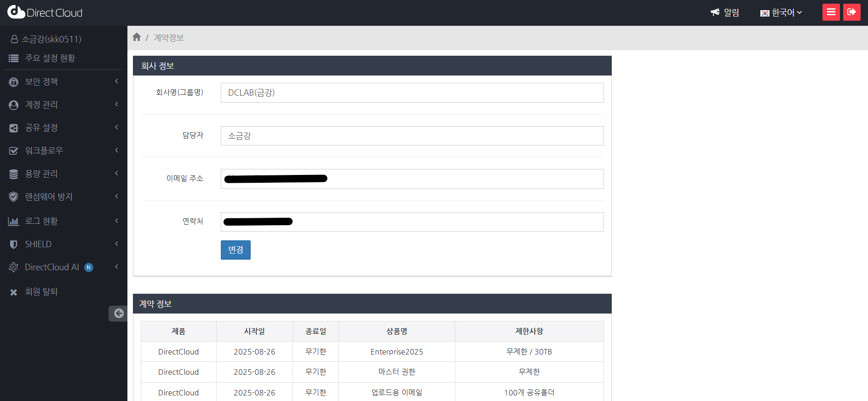868x401 pixels.
Task: Go to home via breadcrumb house icon
Action: tap(137, 37)
